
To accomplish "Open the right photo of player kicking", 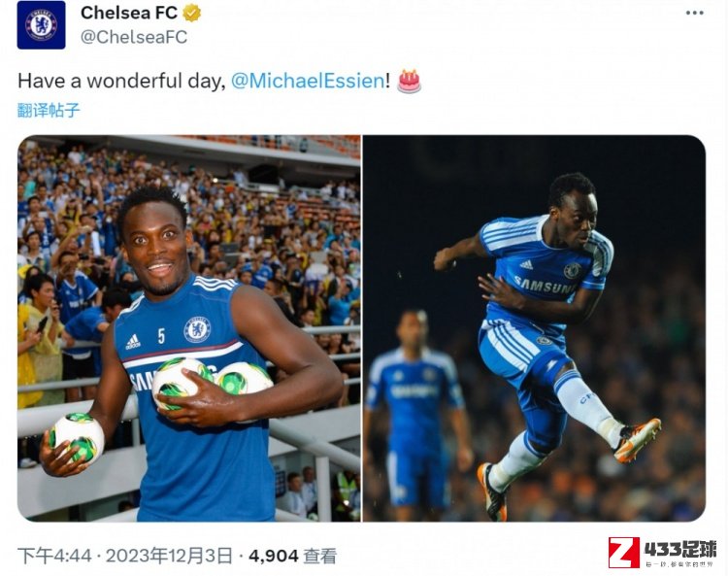I will coord(534,328).
